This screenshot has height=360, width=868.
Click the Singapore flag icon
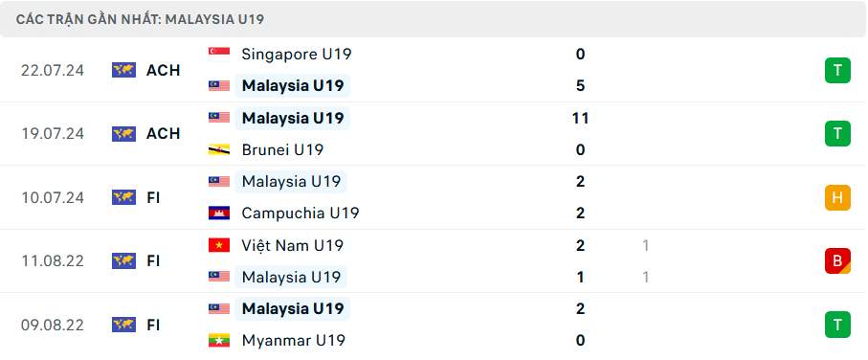(219, 55)
